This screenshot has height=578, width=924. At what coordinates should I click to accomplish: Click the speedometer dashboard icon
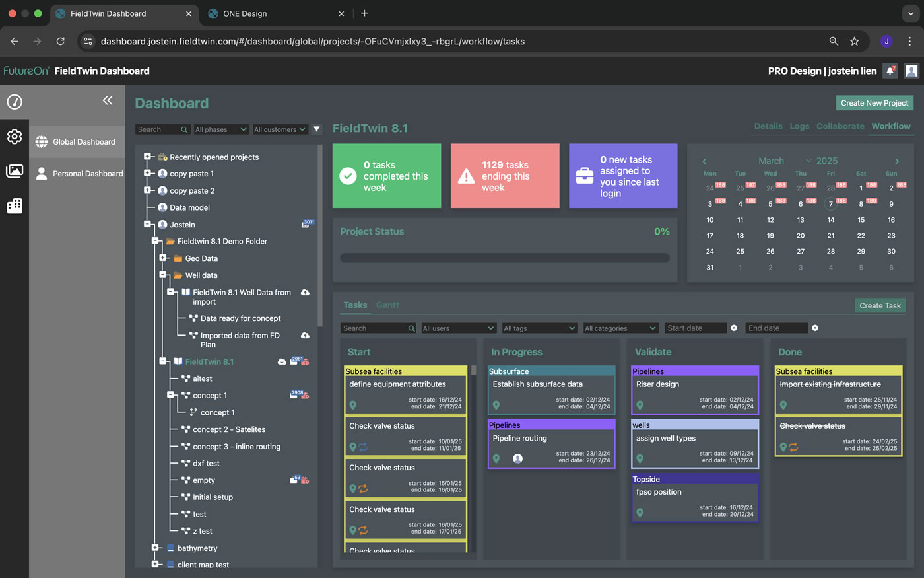15,102
